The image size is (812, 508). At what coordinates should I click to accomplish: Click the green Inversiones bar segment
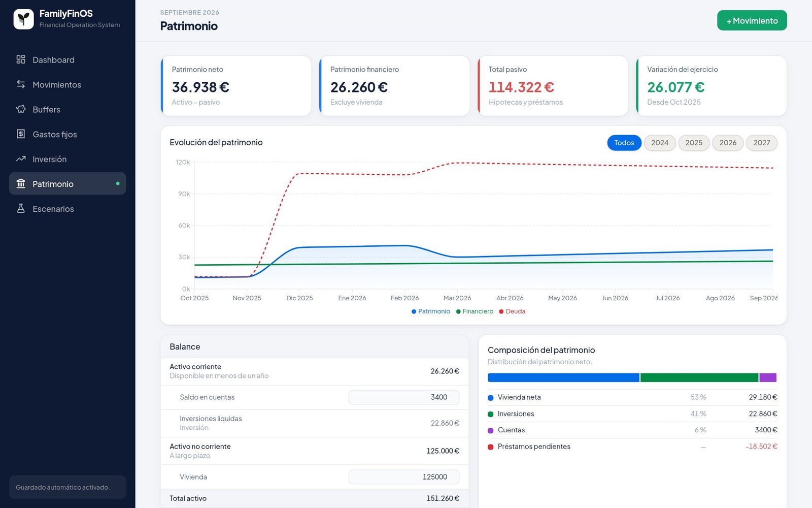(x=699, y=377)
